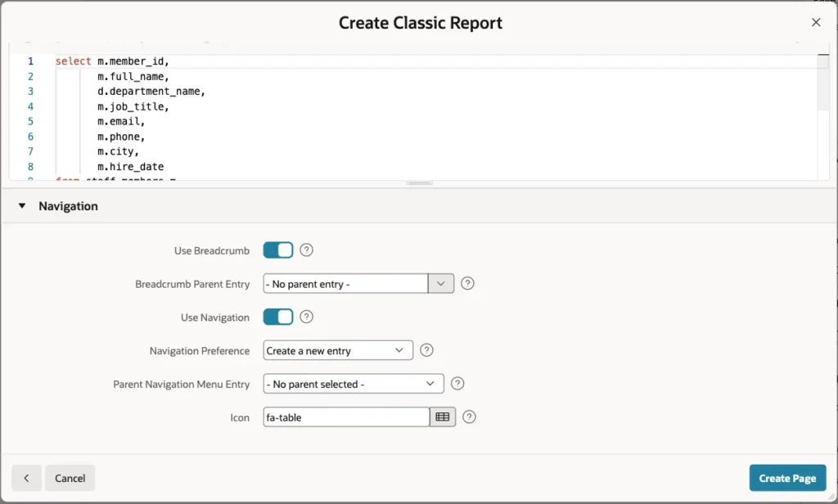Click the 'm.full_name,' code line
Image resolution: width=838 pixels, height=504 pixels.
[133, 76]
